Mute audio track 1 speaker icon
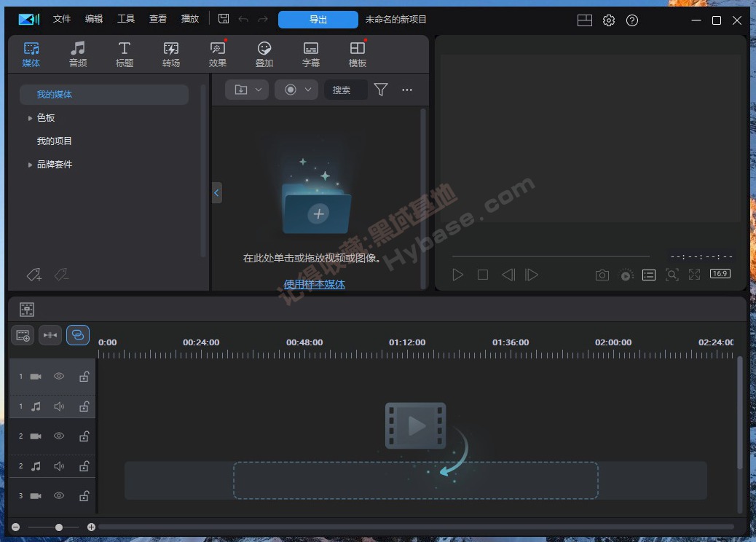Viewport: 756px width, 542px height. pyautogui.click(x=59, y=406)
